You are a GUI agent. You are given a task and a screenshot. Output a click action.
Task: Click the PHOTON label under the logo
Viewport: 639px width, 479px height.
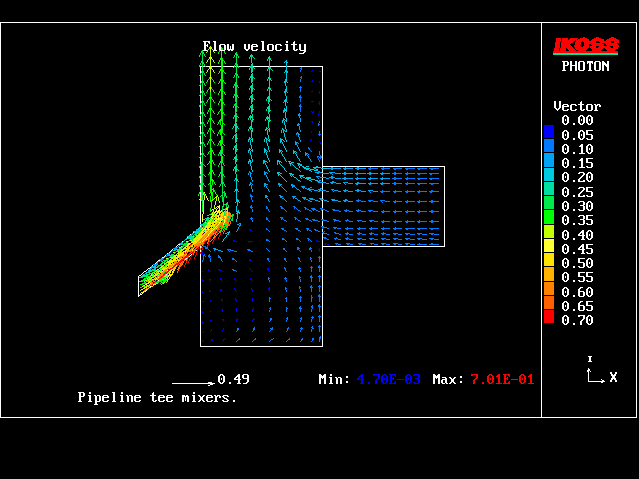click(x=587, y=66)
